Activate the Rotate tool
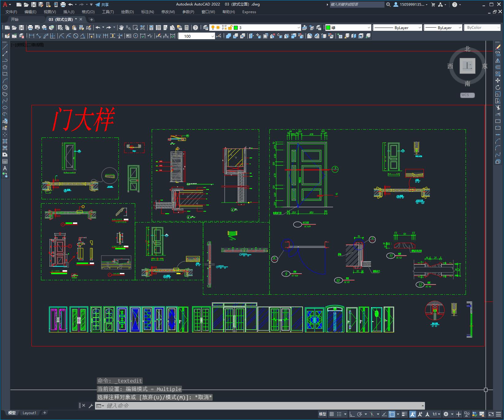The height and width of the screenshot is (420, 504). click(498, 87)
